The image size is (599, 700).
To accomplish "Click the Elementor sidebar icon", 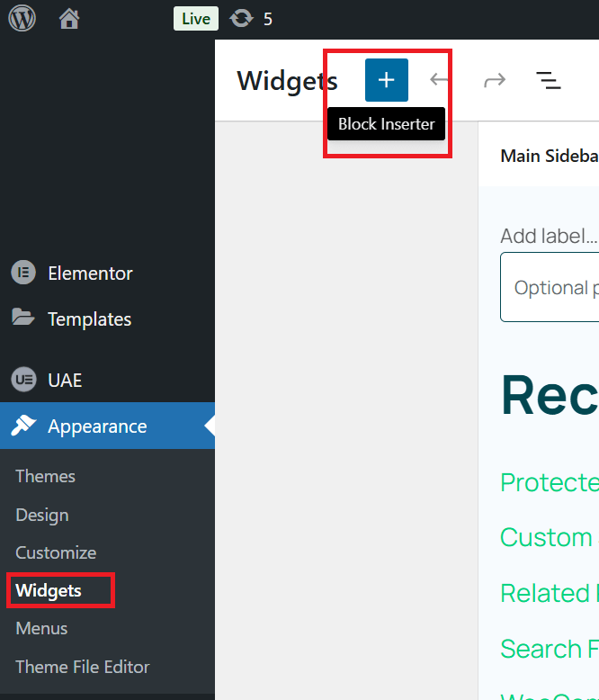I will tap(23, 273).
